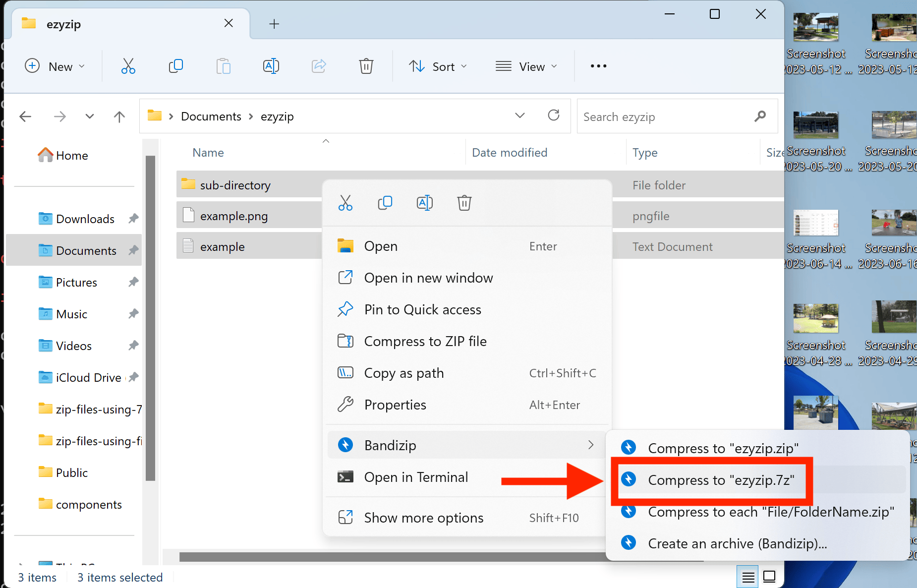Delete selected items via toolbar trash icon
Viewport: 917px width, 588px height.
[366, 66]
